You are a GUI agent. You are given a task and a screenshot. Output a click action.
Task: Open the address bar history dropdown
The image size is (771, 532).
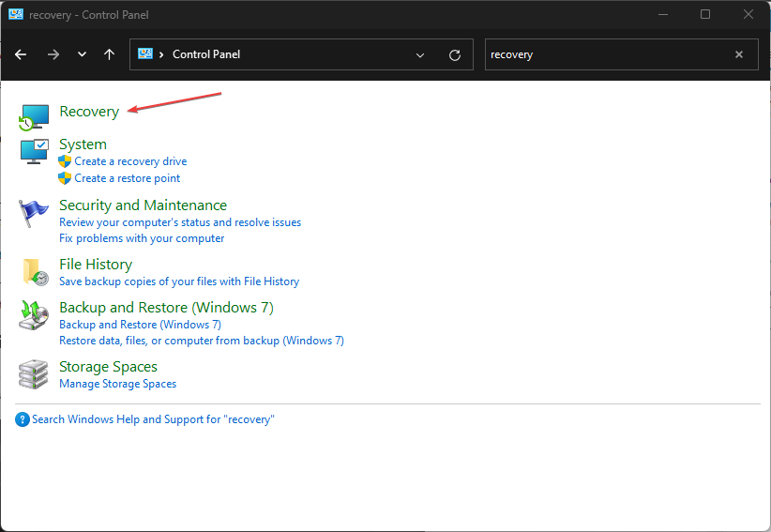click(x=420, y=54)
